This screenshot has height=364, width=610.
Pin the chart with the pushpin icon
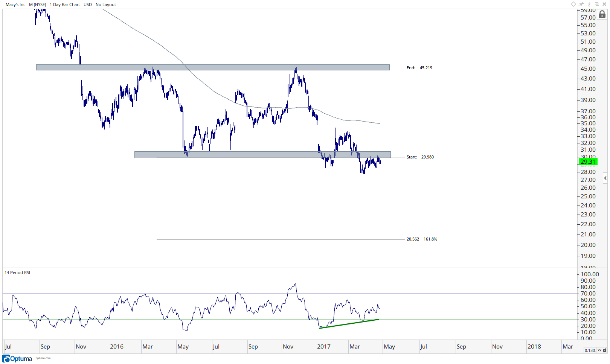pos(581,4)
